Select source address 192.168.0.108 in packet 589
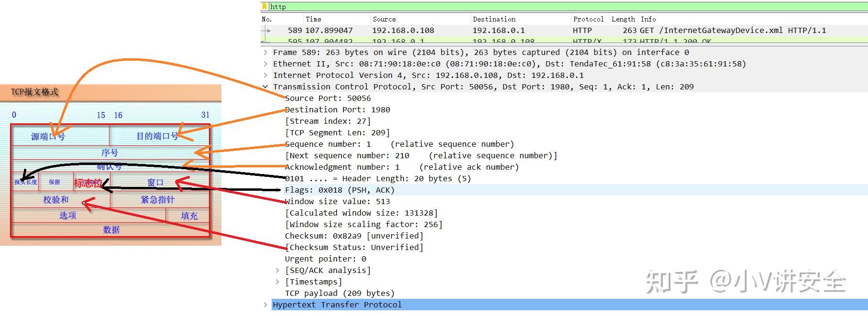868x316 pixels. [403, 30]
